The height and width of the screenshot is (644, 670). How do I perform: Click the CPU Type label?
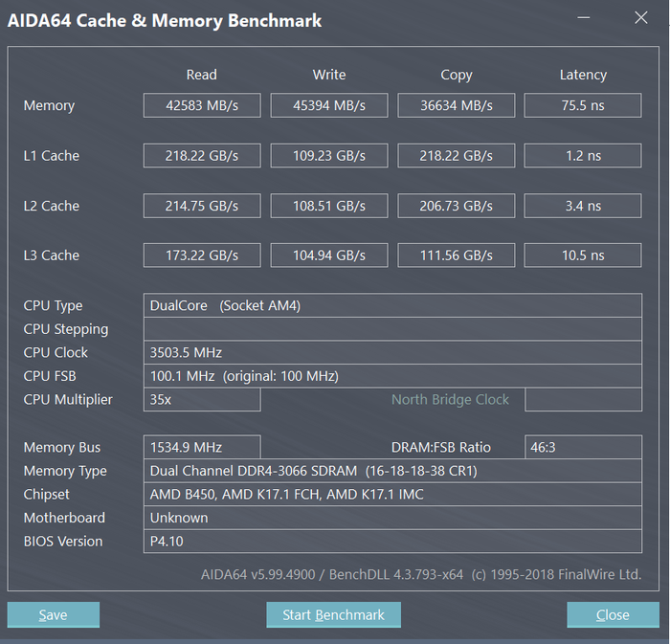[53, 306]
